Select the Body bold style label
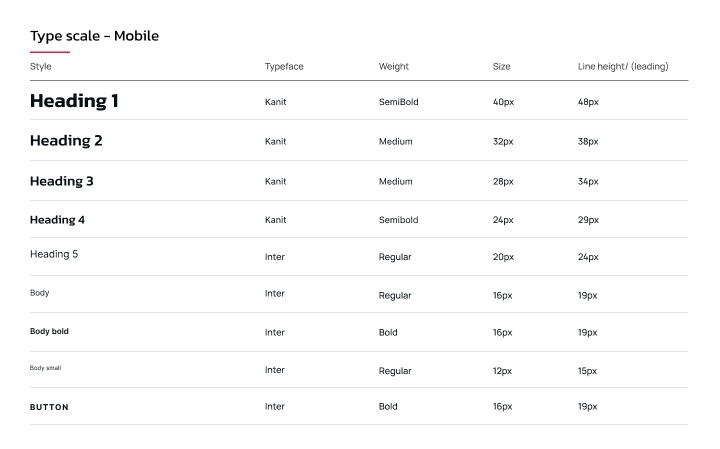 pyautogui.click(x=49, y=331)
